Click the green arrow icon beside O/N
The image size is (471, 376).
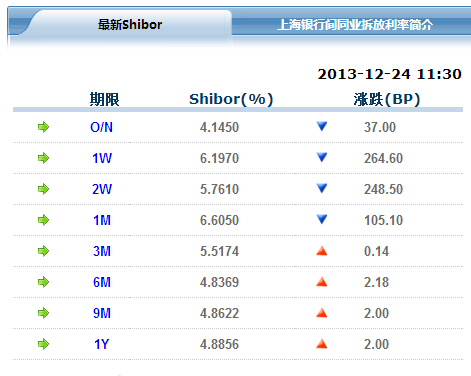[x=43, y=127]
